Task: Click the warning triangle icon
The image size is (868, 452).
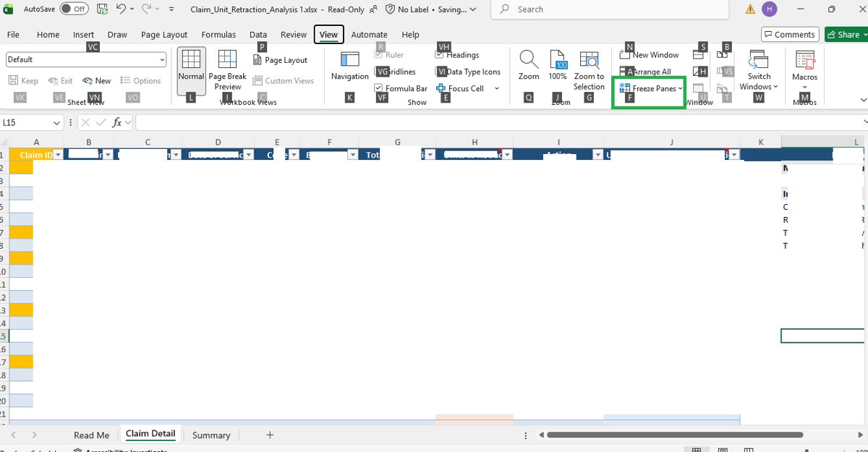Action: (750, 9)
